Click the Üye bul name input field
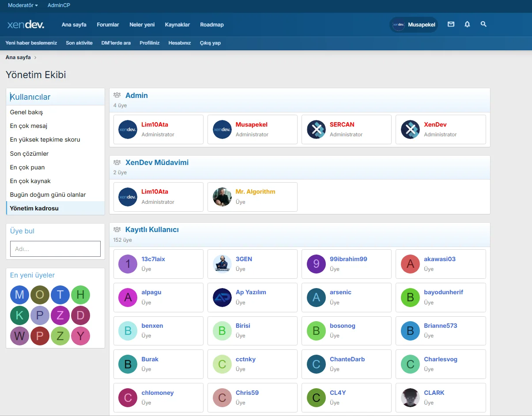Viewport: 532px width, 416px height. [x=55, y=249]
